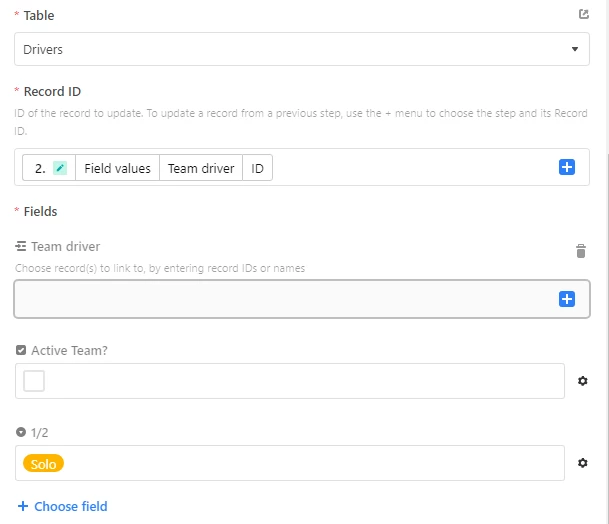Open the Drivers table dropdown

302,49
